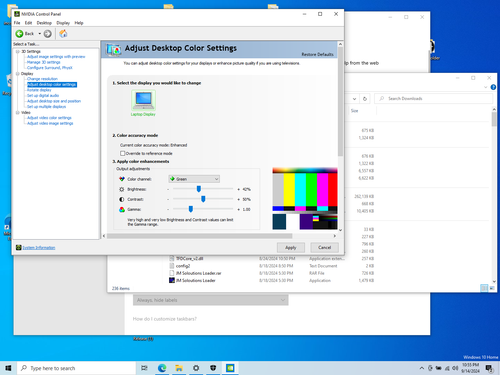Click the Adjust Desktop Color Settings header icon
This screenshot has height=375, width=500.
point(113,49)
